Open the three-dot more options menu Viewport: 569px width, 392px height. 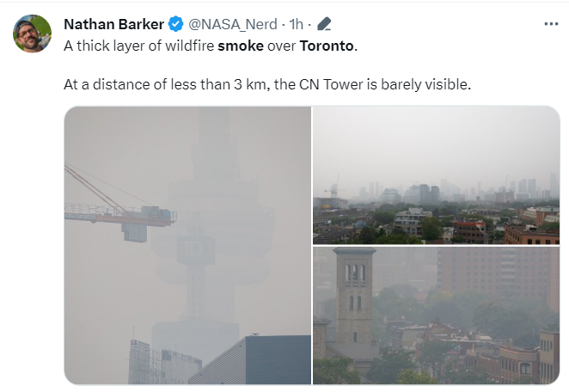(x=551, y=24)
